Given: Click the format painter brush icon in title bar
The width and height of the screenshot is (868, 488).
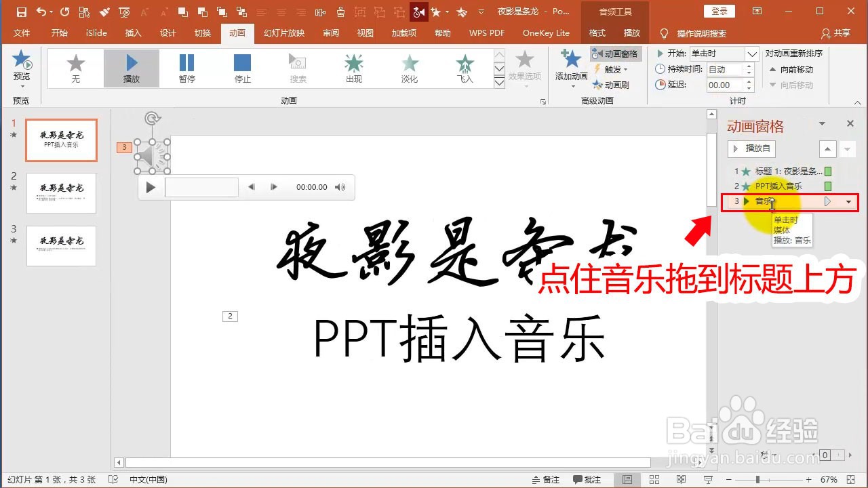Looking at the screenshot, I should click(x=104, y=12).
